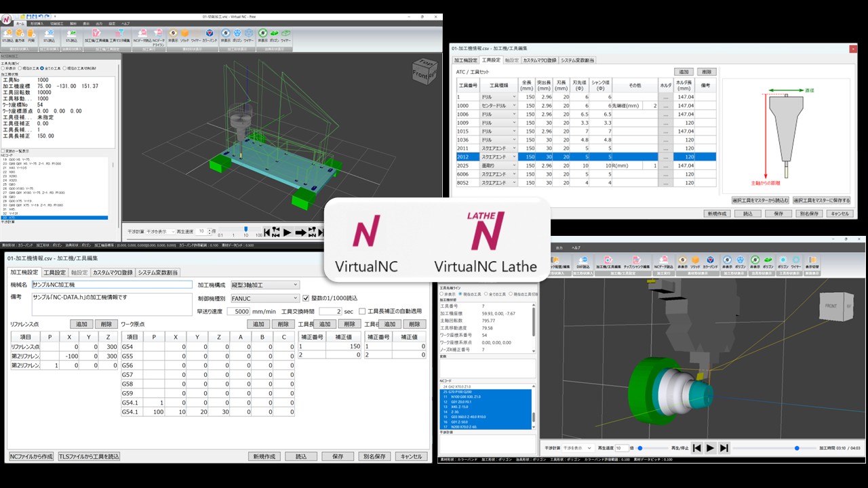
Task: Click TLSファイルから工具を読込 button
Action: tap(89, 456)
